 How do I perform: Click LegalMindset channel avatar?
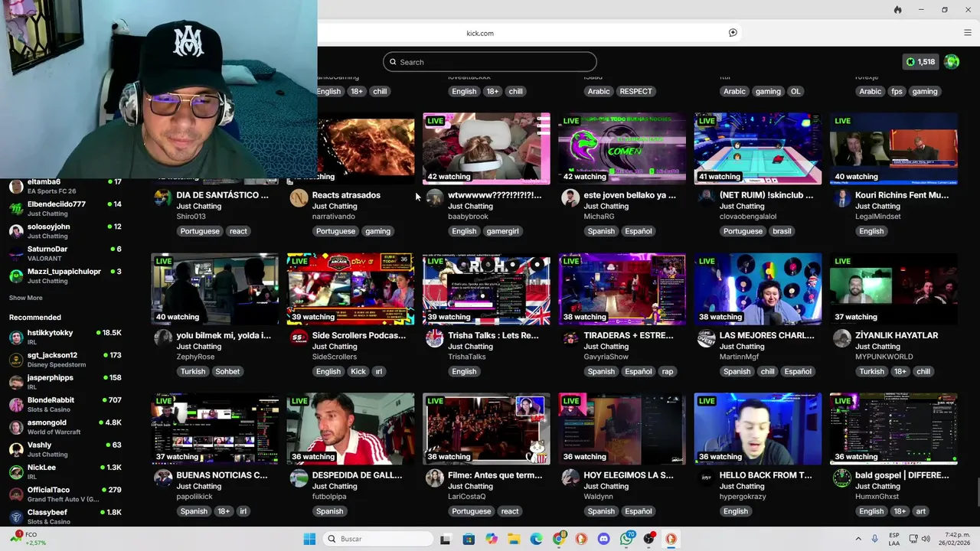pos(841,198)
